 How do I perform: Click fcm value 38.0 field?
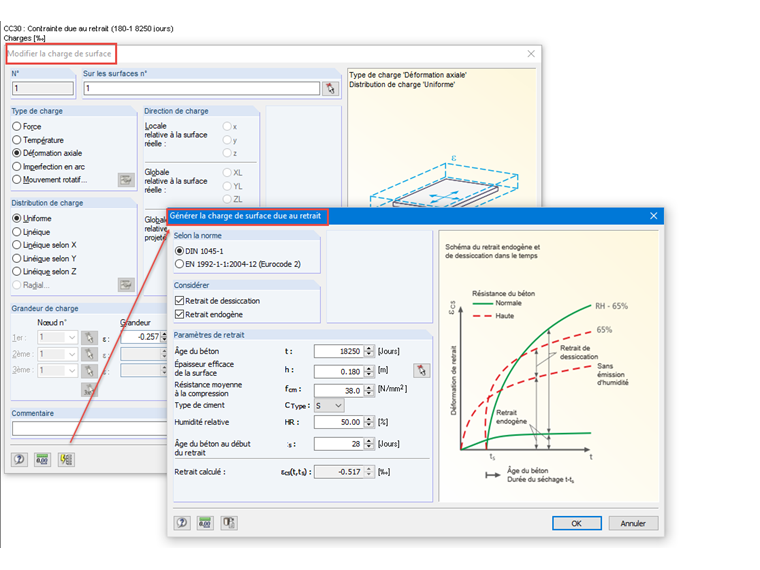339,390
